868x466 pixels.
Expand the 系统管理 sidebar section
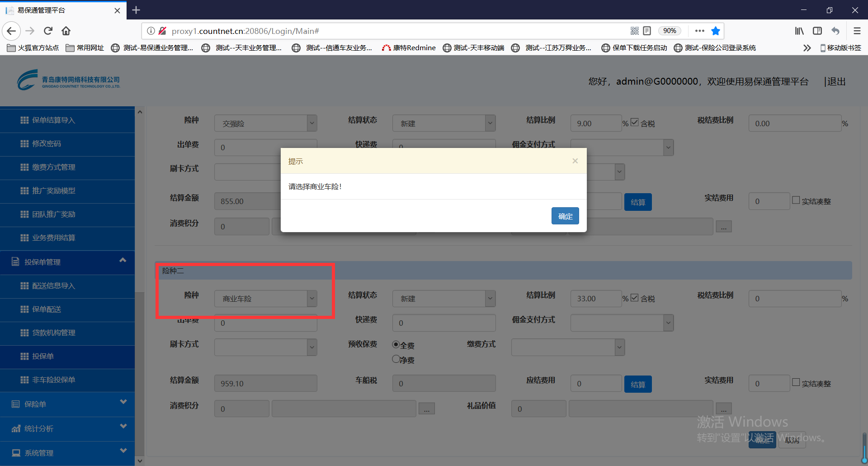click(67, 453)
